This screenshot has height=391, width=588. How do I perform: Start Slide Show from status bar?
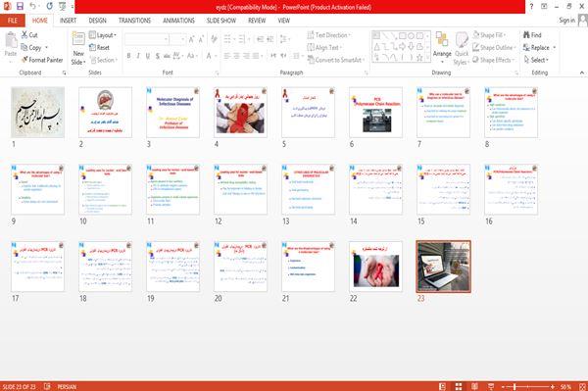point(491,386)
